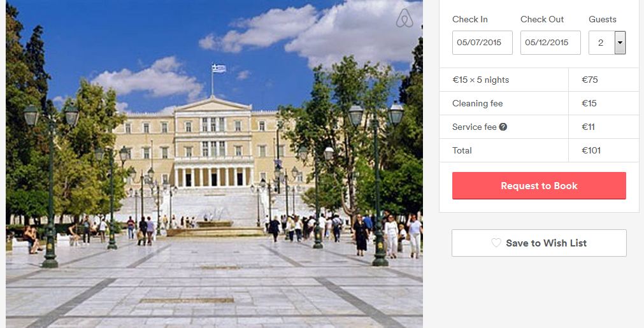Click the €11 service fee amount
Viewport: 644px width, 328px height.
[x=588, y=127]
